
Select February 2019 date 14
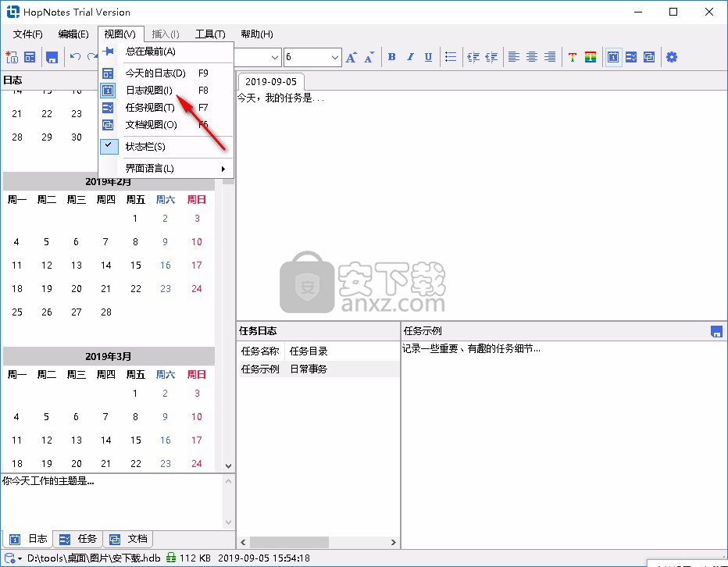point(106,266)
